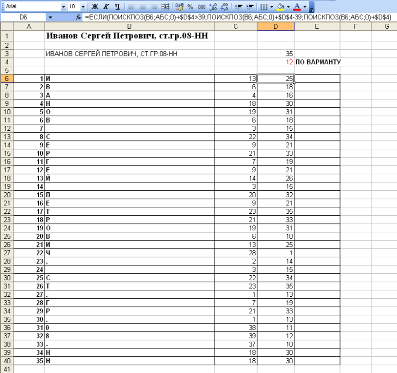Open the fill color dropdown arrow
397x373 pixels.
click(x=288, y=7)
